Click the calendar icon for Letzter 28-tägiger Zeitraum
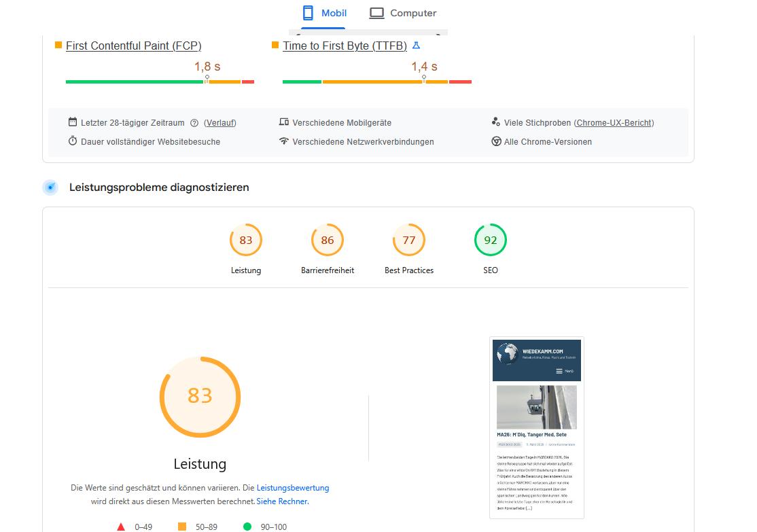This screenshot has width=757, height=532. [x=73, y=122]
